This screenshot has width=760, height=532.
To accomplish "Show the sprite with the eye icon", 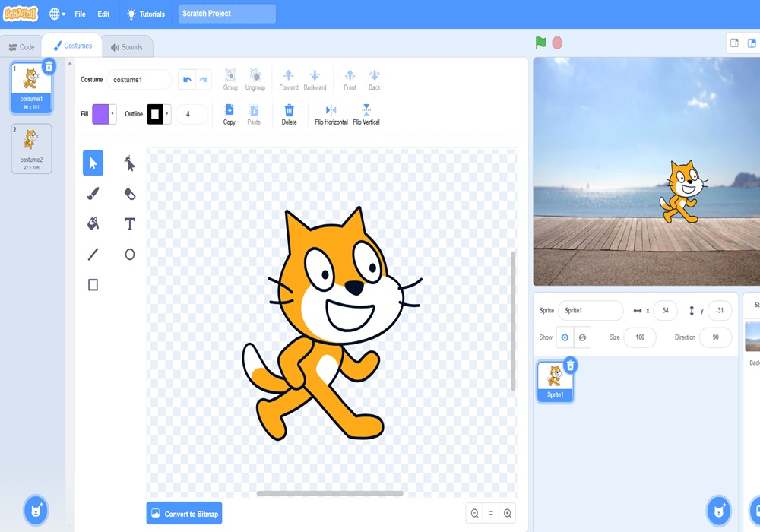I will (565, 337).
